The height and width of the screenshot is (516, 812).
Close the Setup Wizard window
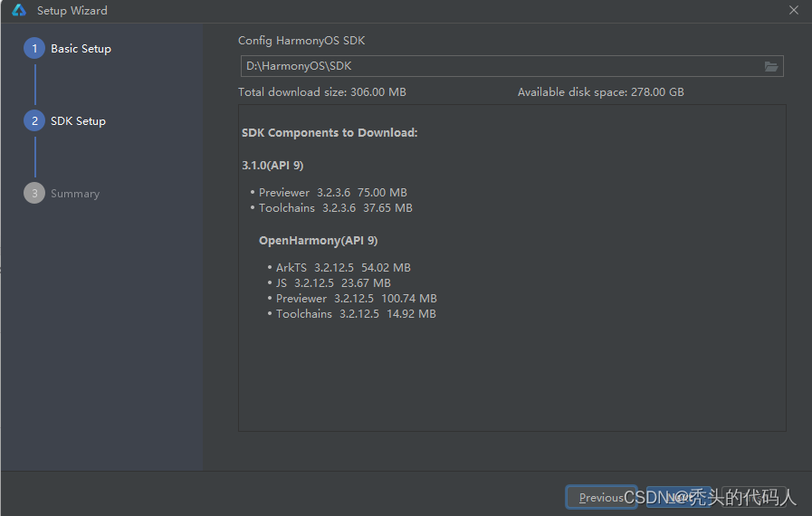point(793,10)
